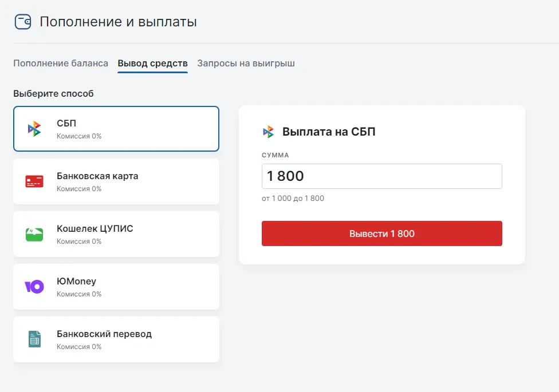Click the red bank card icon
559x392 pixels.
coord(34,181)
